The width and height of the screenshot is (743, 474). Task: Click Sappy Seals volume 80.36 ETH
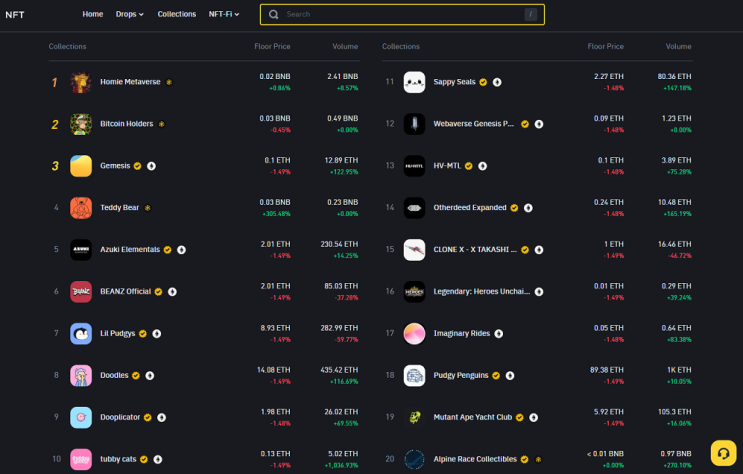pyautogui.click(x=674, y=76)
